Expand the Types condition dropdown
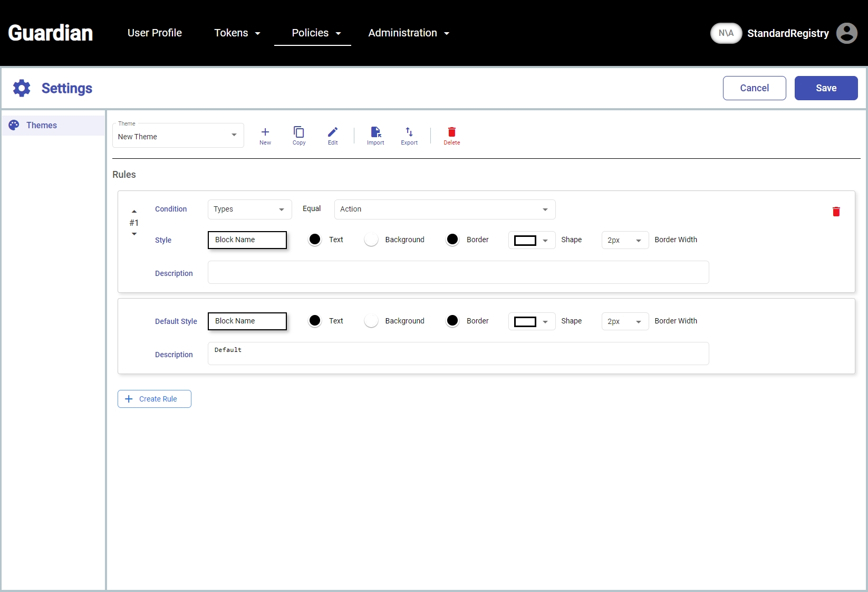 point(249,209)
